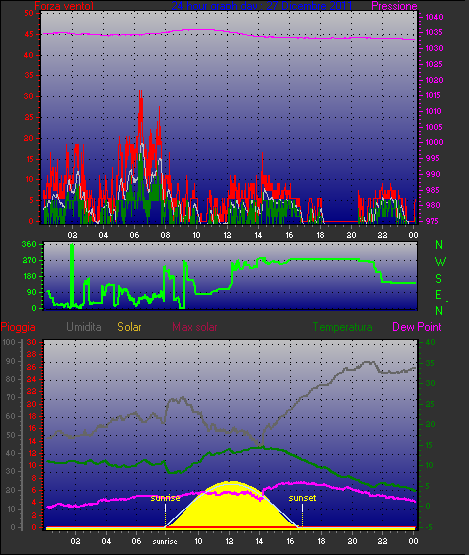
Task: Click the 24 hour graph day title
Action: 262,6
